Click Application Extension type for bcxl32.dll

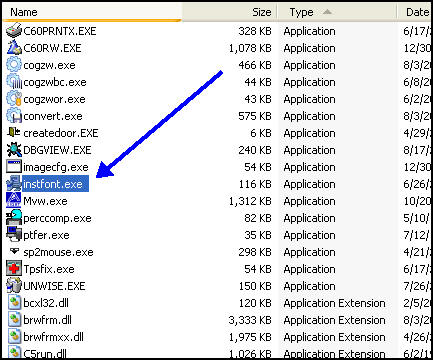click(334, 303)
